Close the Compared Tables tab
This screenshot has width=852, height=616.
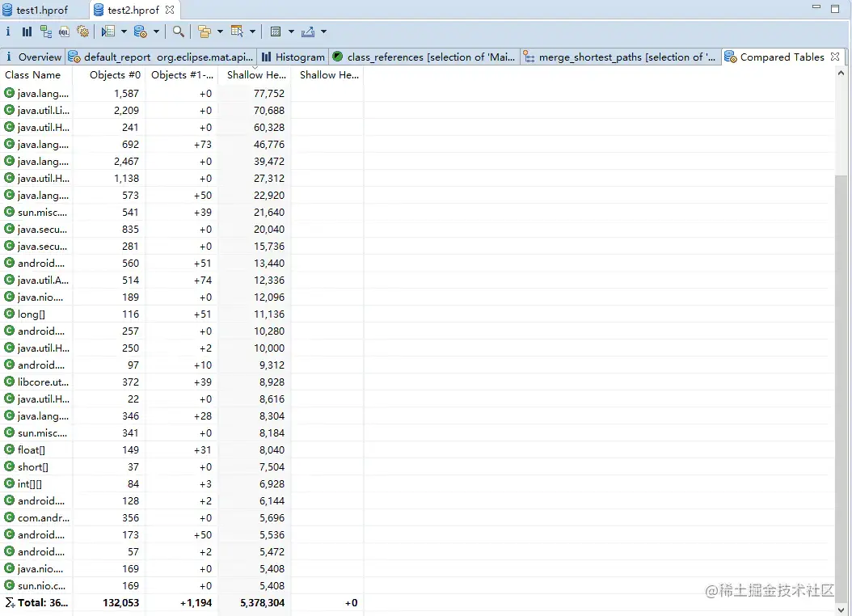click(835, 57)
